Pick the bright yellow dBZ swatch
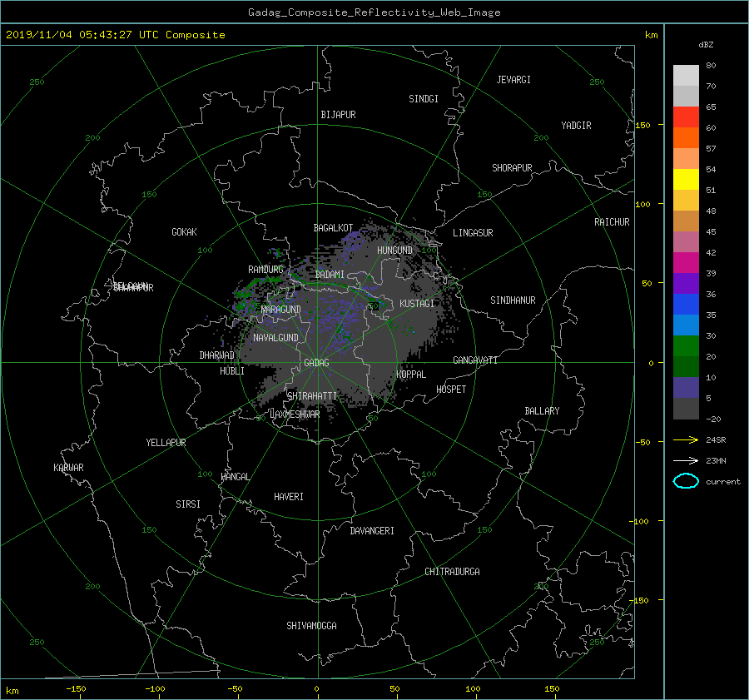The image size is (749, 700). click(686, 180)
